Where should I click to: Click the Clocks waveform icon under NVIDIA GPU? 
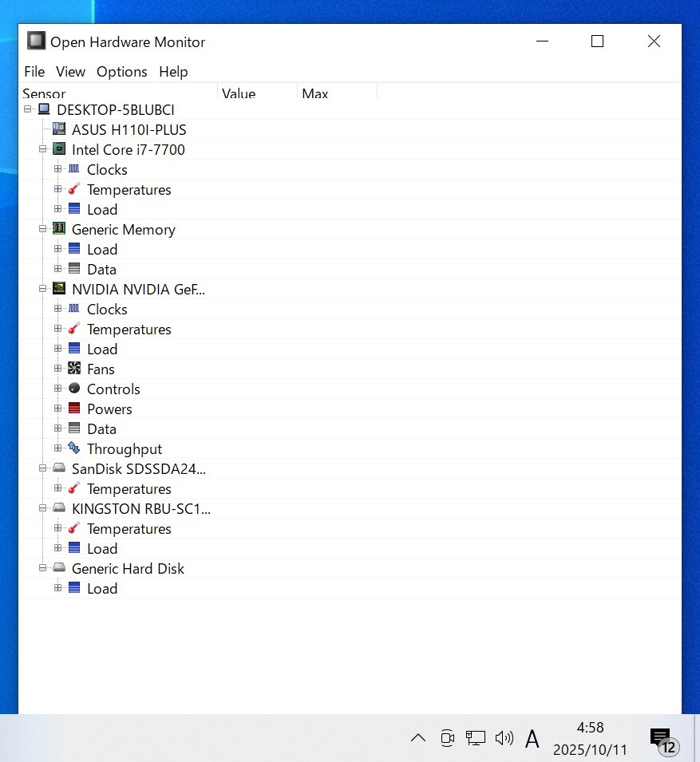(74, 308)
